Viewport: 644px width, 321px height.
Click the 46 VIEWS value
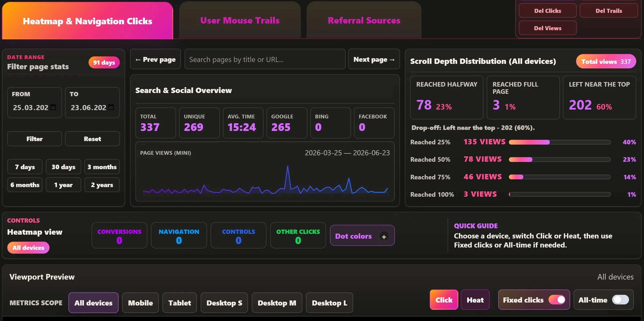pyautogui.click(x=483, y=177)
